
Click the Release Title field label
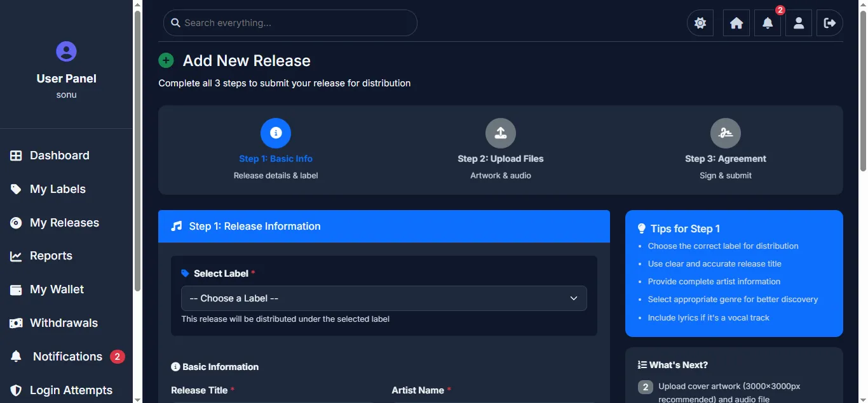point(199,390)
